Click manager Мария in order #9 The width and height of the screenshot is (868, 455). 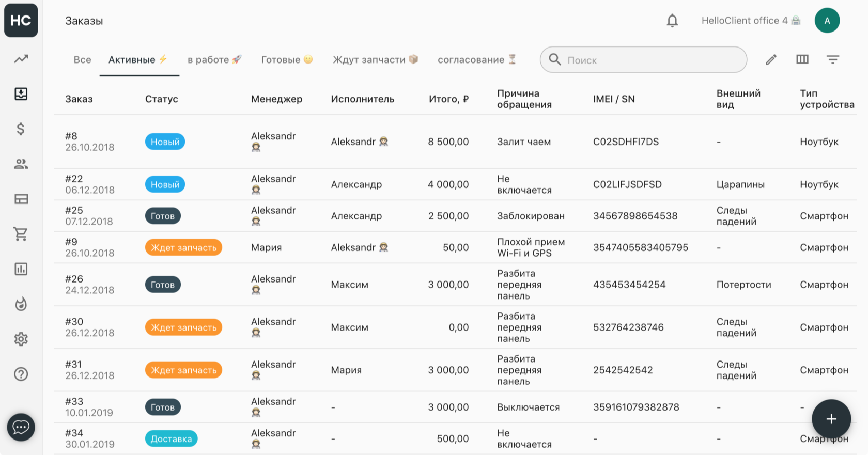pos(266,247)
